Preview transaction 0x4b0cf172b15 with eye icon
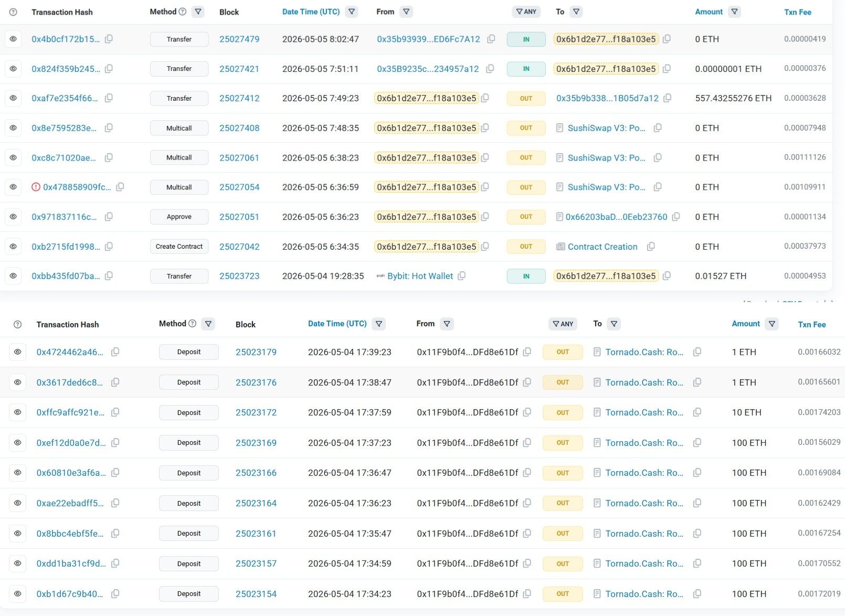Screen dimensions: 845x616 pos(13,39)
